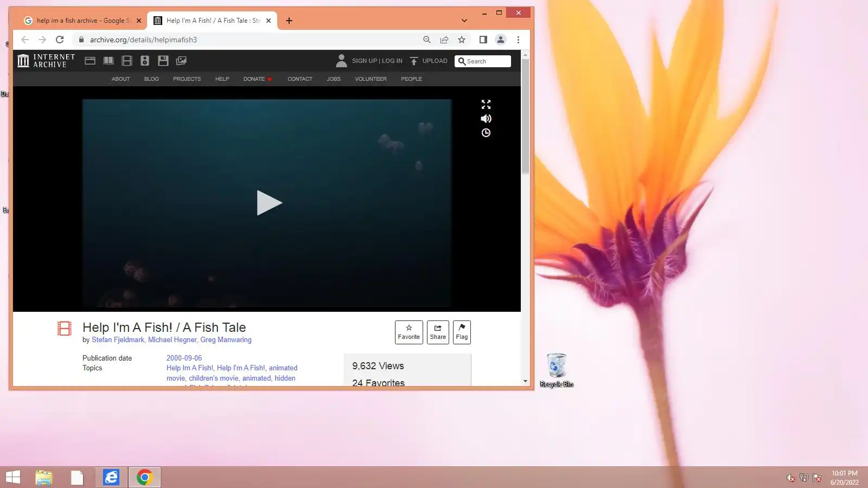The image size is (868, 488).
Task: Open the VOLUNTEER menu item
Action: 371,79
